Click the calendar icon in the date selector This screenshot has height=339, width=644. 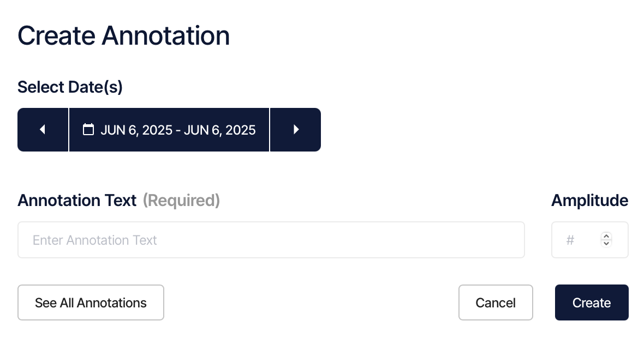coord(88,129)
